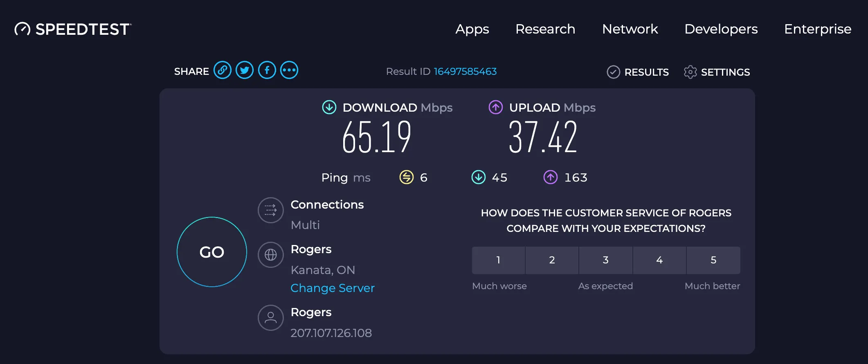
Task: Rate customer service 4
Action: (659, 260)
